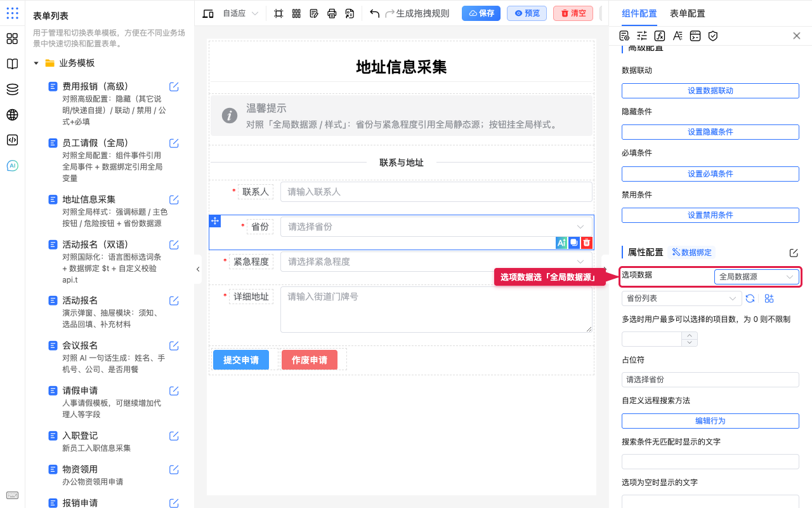
Task: Open the 请选择紧急程度 dropdown
Action: (436, 262)
